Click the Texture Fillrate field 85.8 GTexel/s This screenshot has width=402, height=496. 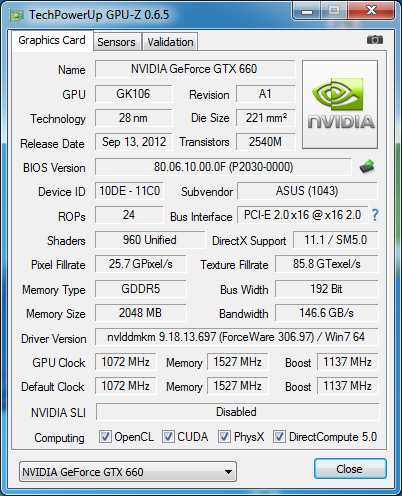pyautogui.click(x=327, y=264)
